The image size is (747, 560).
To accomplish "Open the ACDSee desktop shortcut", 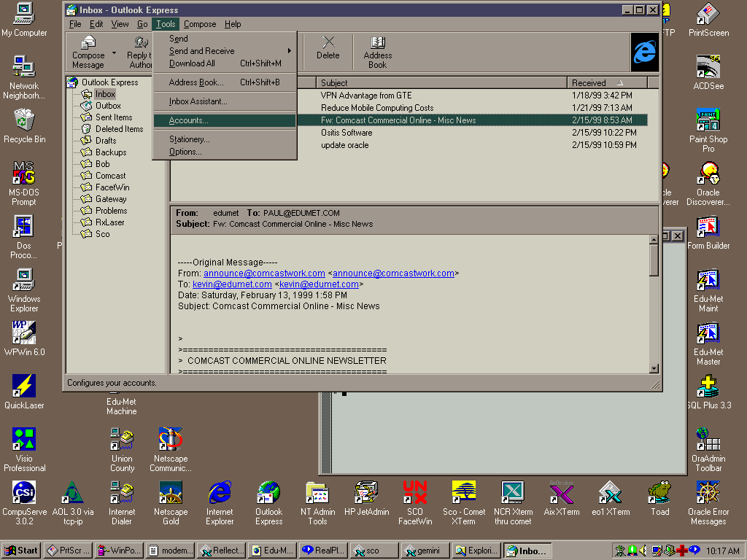I will pyautogui.click(x=708, y=73).
